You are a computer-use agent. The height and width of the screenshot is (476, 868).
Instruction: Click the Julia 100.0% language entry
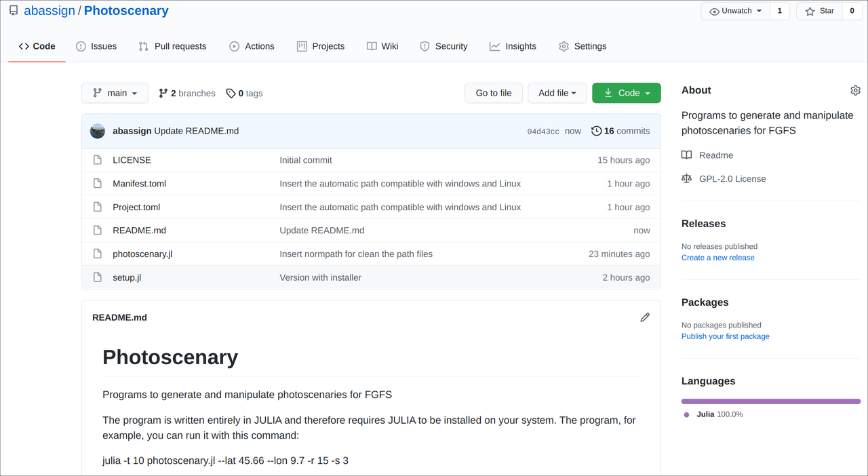pos(714,414)
